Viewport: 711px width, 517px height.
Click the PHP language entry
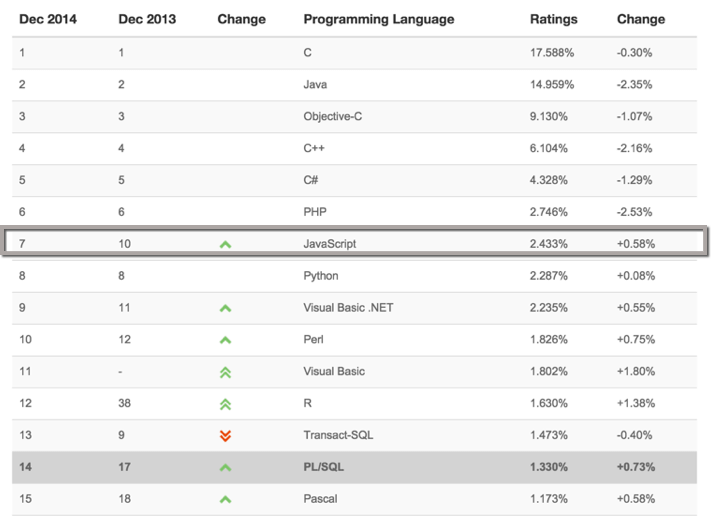(316, 212)
